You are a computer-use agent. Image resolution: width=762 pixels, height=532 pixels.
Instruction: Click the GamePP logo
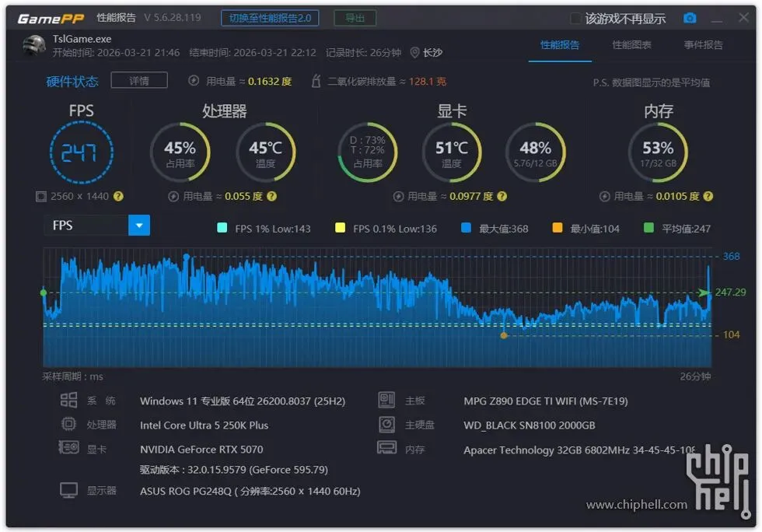pos(51,19)
